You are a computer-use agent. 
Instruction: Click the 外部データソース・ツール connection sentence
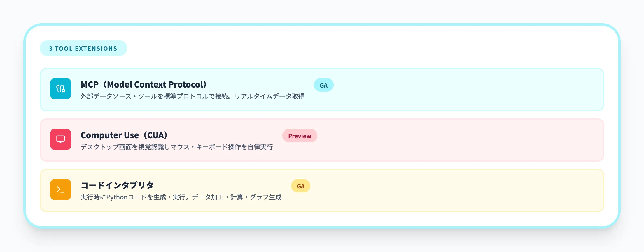(x=155, y=96)
